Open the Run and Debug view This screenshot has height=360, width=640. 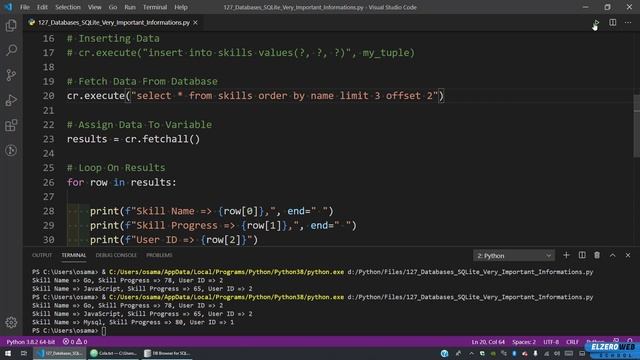coord(11,100)
